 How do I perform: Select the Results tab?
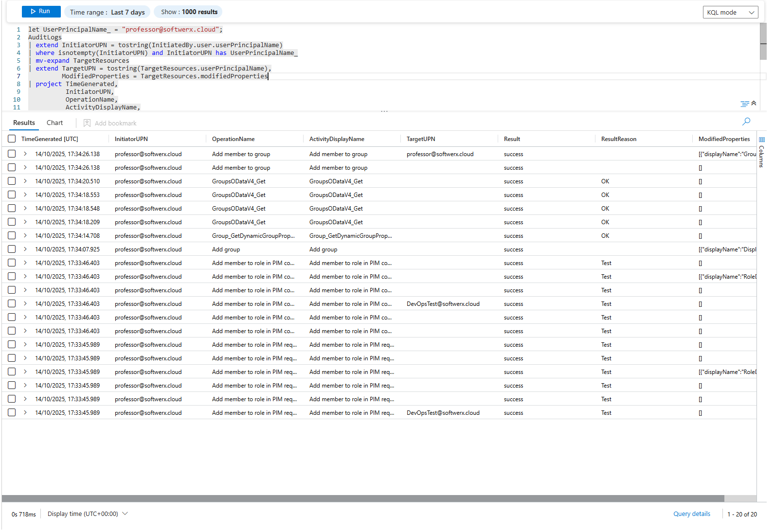coord(24,123)
